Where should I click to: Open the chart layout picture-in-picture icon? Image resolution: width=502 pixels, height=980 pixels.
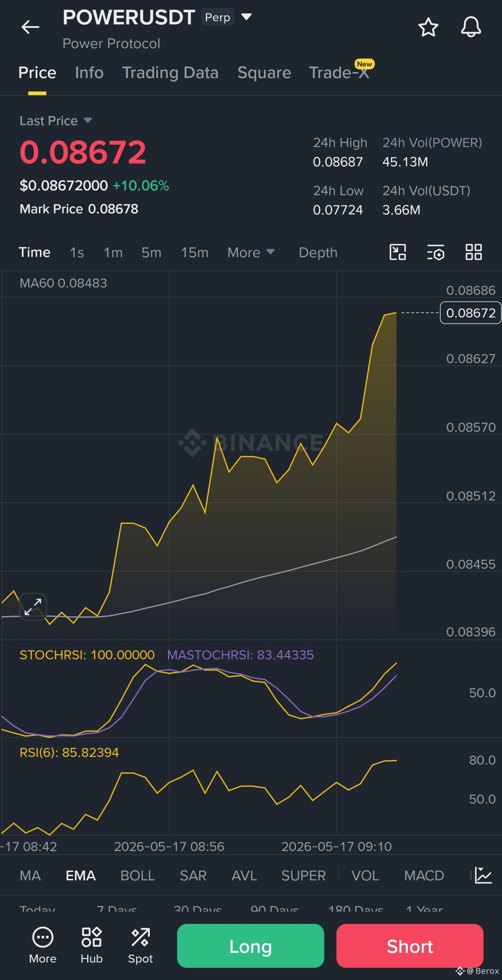(x=398, y=252)
